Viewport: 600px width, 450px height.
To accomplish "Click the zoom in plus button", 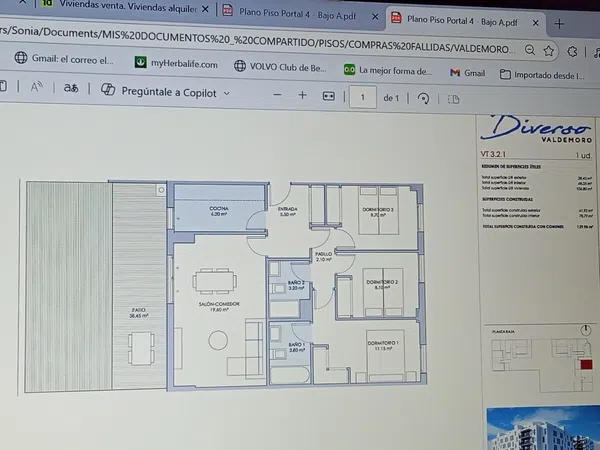I will (302, 95).
